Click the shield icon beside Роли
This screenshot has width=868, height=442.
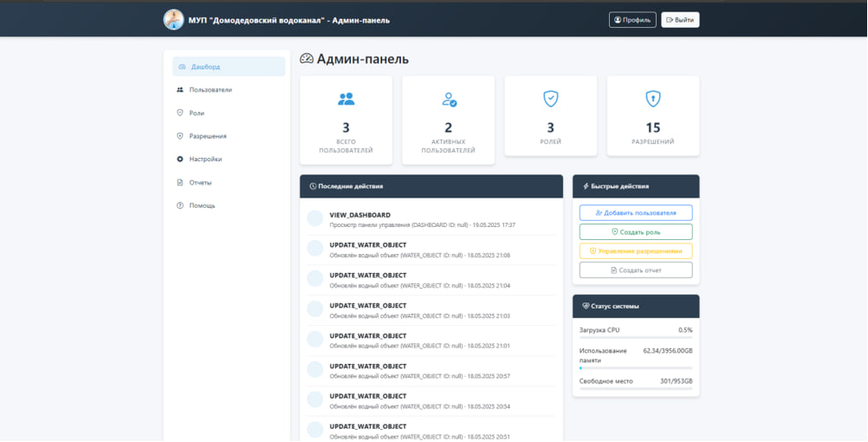coord(180,113)
